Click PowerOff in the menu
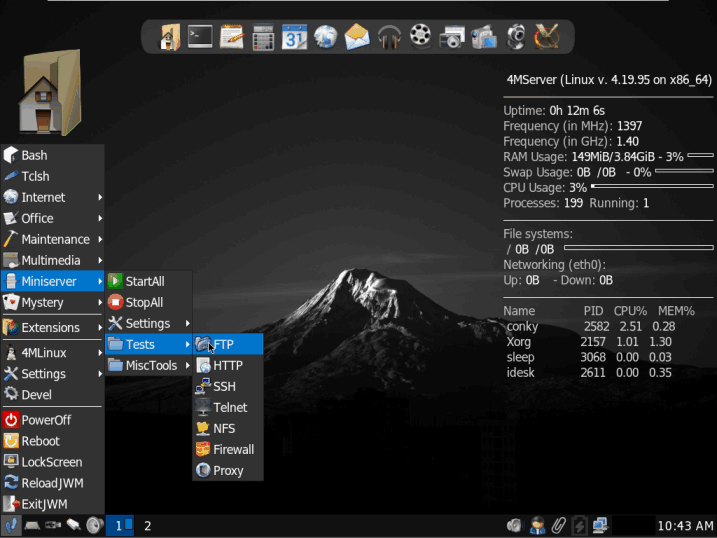 click(x=53, y=420)
